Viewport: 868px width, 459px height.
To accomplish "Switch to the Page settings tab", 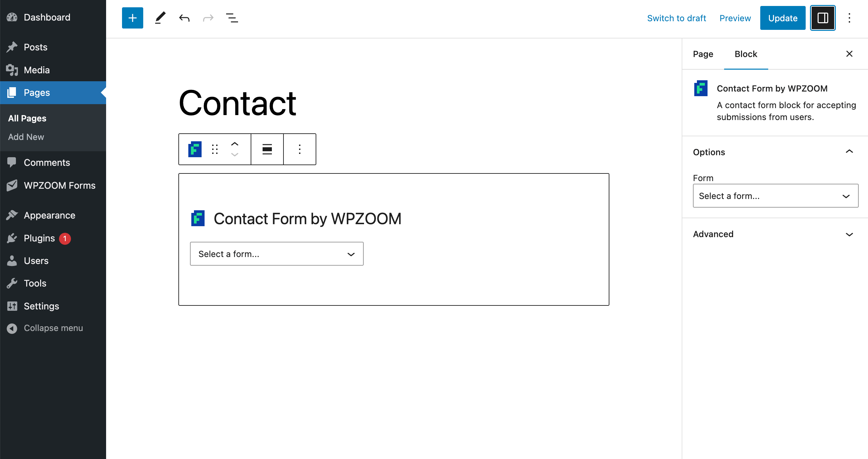I will pyautogui.click(x=702, y=54).
